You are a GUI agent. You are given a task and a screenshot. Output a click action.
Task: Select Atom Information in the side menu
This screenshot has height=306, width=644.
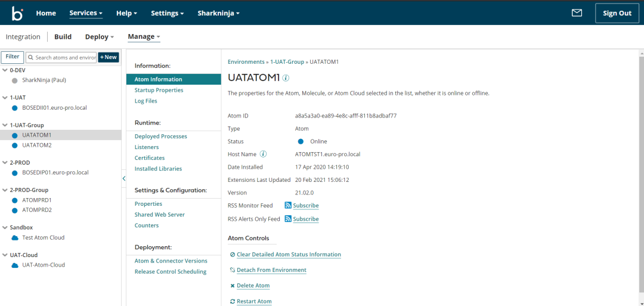174,79
